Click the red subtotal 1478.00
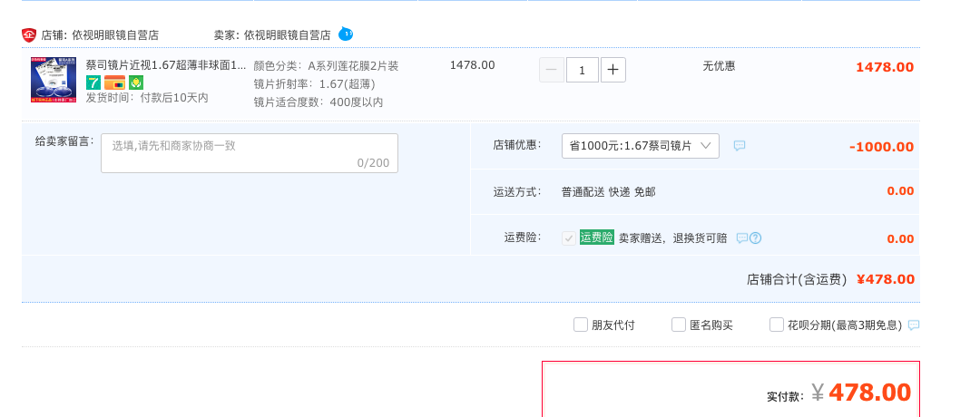The width and height of the screenshot is (980, 417). [x=885, y=67]
